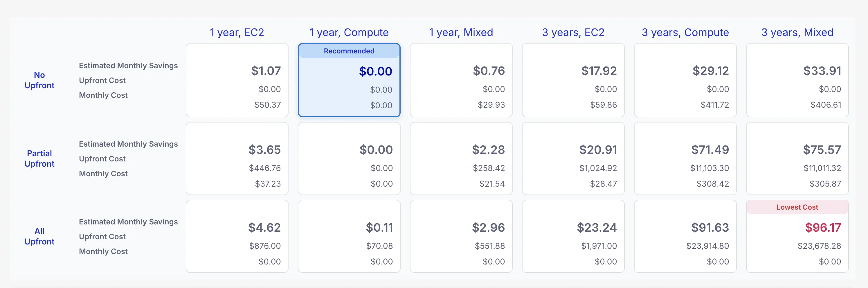This screenshot has width=868, height=288.
Task: Choose the $2.28 savings 1 year Mixed card
Action: (461, 158)
